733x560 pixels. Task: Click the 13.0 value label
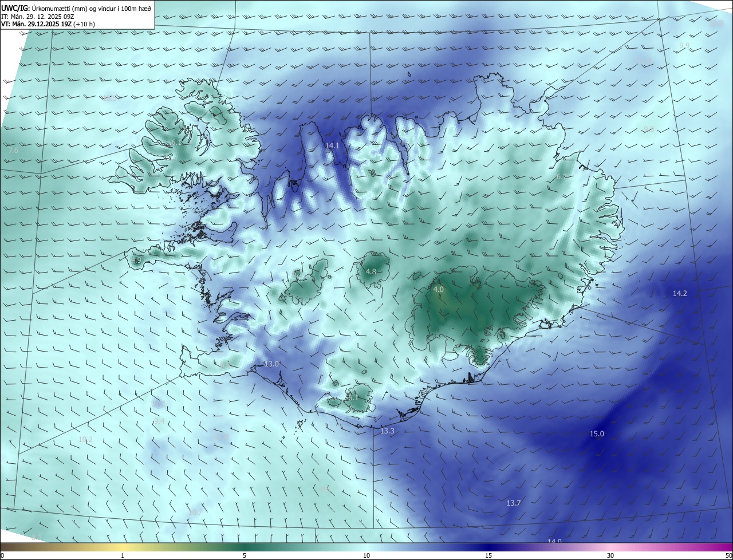(x=271, y=364)
